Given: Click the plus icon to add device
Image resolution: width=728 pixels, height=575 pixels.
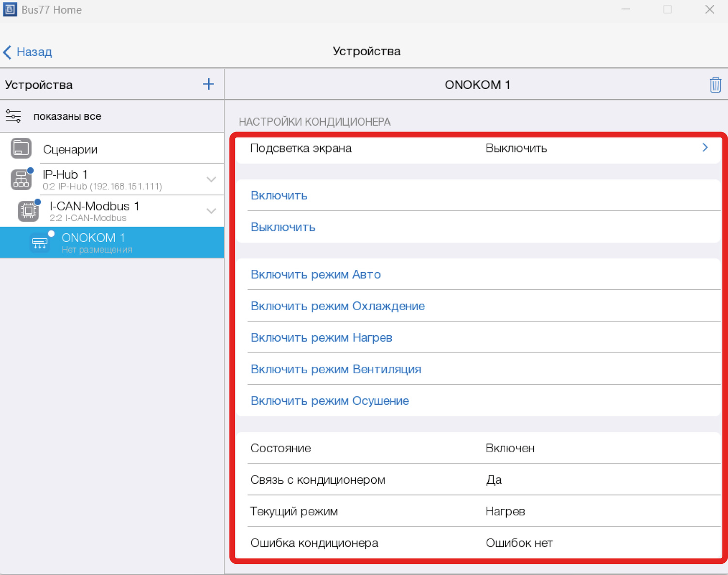Looking at the screenshot, I should (x=208, y=84).
